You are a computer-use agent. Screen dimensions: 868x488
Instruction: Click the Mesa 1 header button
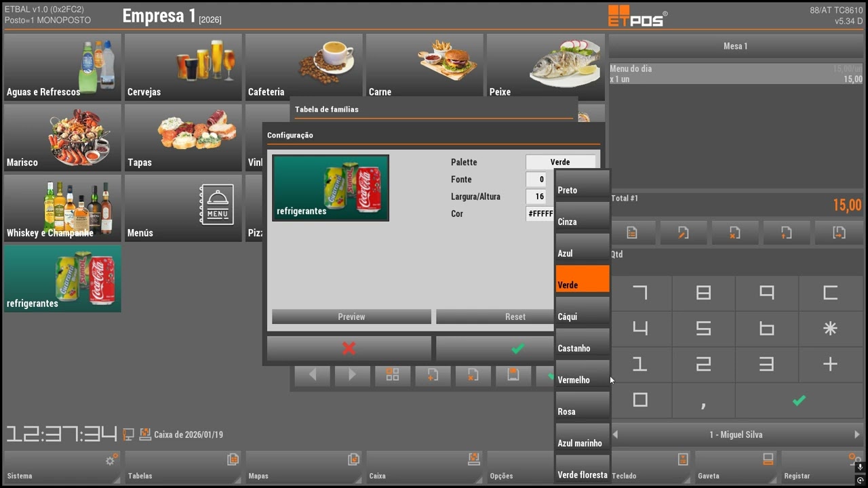coord(736,46)
